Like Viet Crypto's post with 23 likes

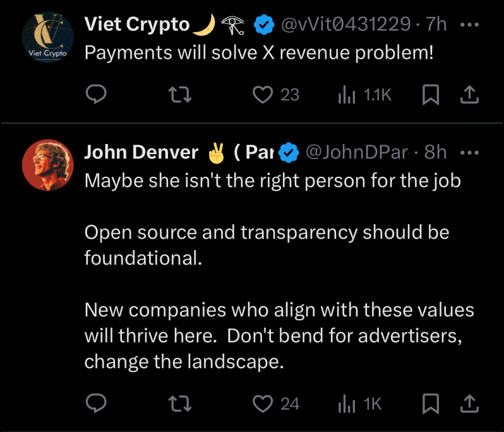pos(264,94)
